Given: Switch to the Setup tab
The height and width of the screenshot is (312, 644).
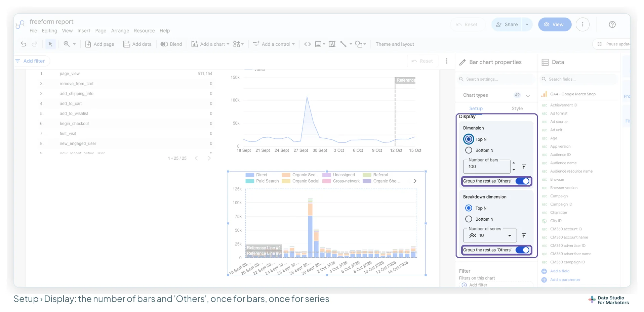Looking at the screenshot, I should tap(476, 108).
